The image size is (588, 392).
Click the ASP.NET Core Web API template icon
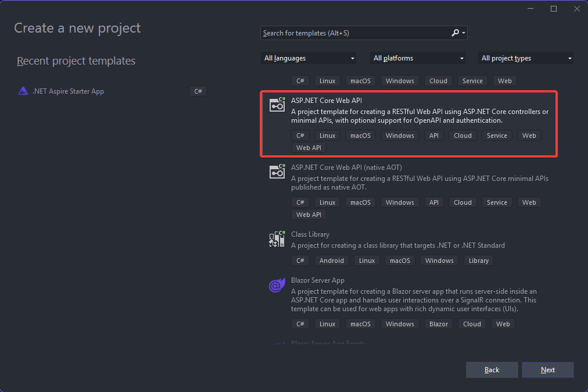click(277, 105)
